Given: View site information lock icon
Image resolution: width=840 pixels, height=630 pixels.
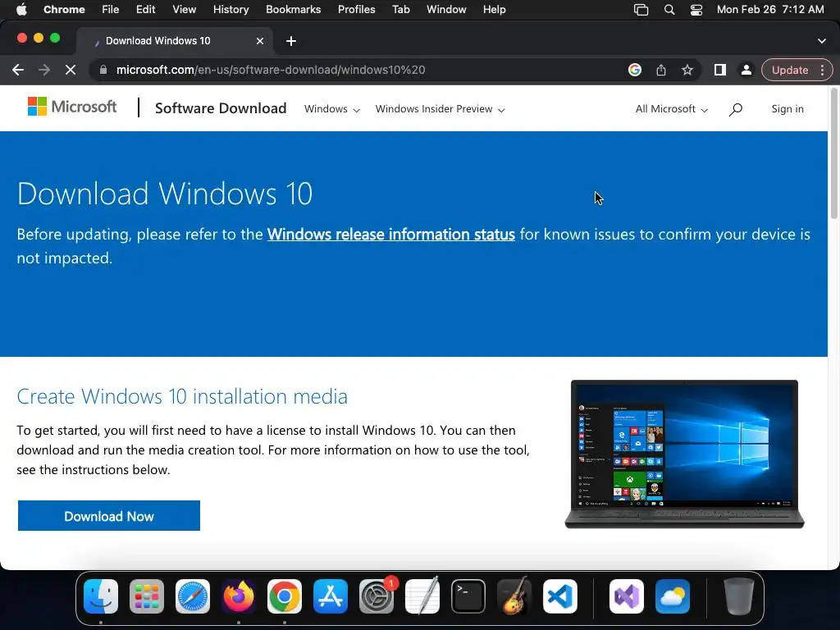Looking at the screenshot, I should click(103, 71).
